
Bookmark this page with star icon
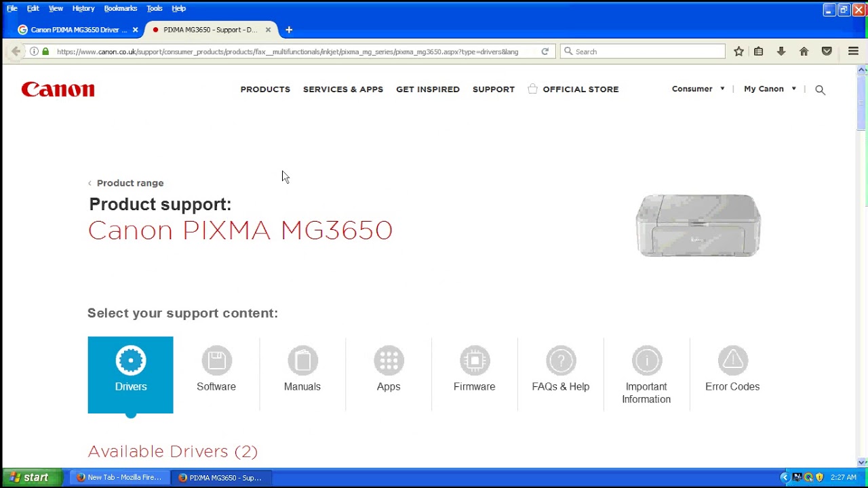738,52
